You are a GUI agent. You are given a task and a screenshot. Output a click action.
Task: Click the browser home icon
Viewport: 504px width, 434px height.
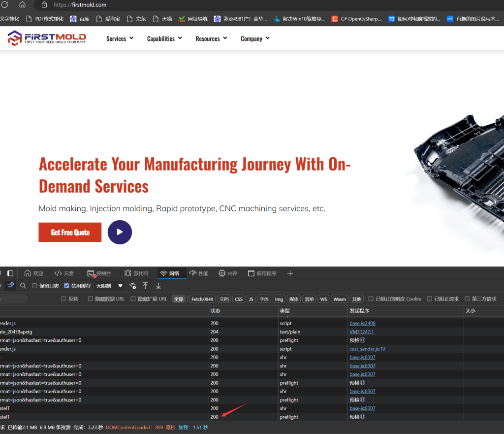pos(22,4)
